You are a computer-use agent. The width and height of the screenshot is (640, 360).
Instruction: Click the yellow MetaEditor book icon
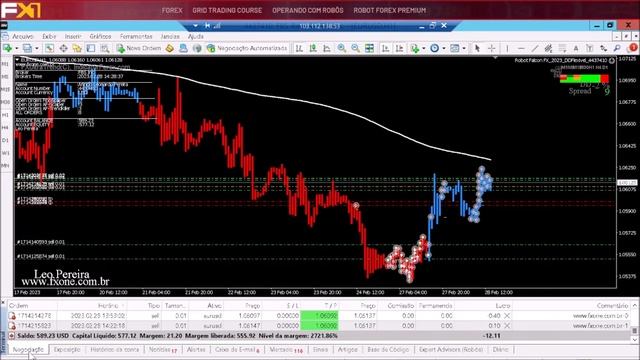pyautogui.click(x=169, y=49)
